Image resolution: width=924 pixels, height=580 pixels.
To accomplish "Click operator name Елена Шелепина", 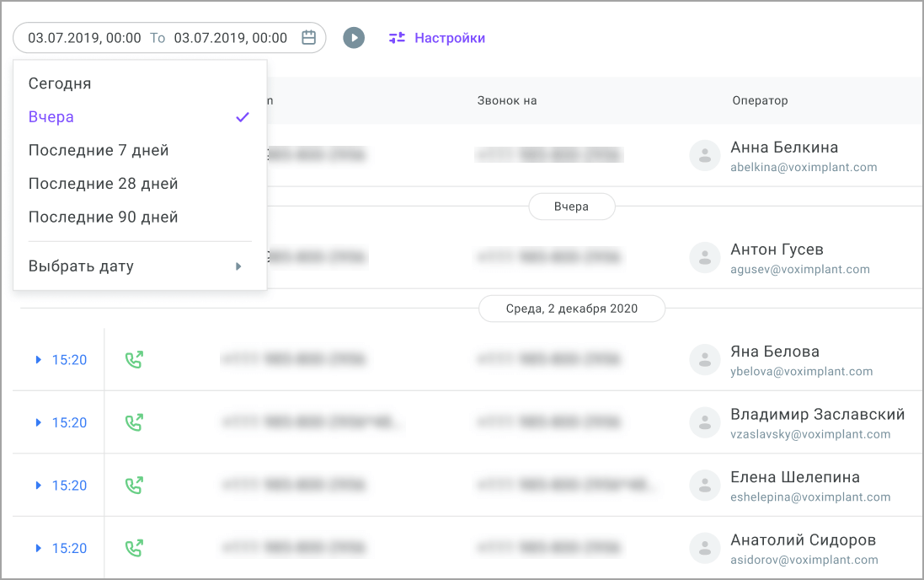I will (795, 477).
